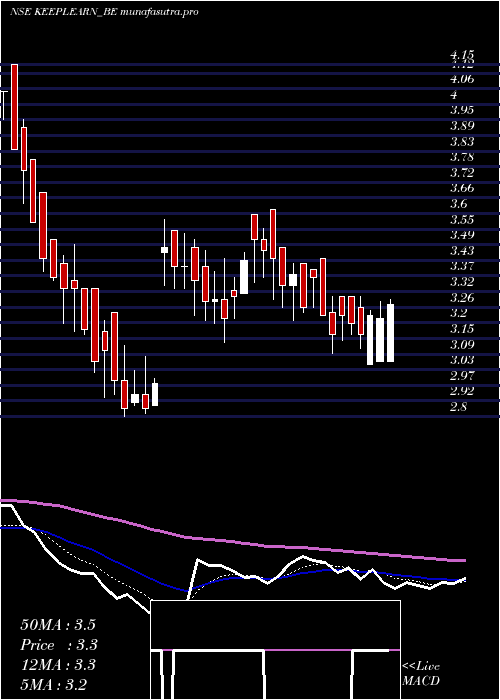Click the 3.15 price axis label
The width and height of the screenshot is (500, 700).
click(462, 329)
